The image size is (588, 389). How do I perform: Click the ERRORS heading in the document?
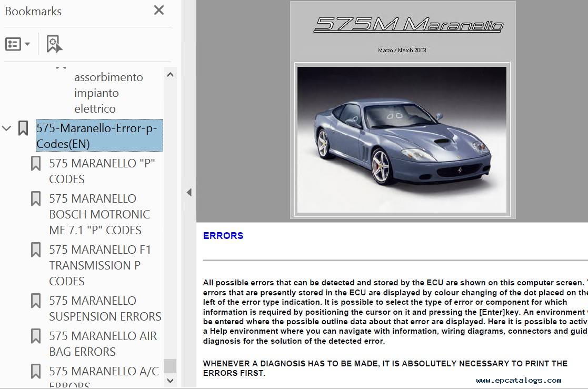(223, 236)
